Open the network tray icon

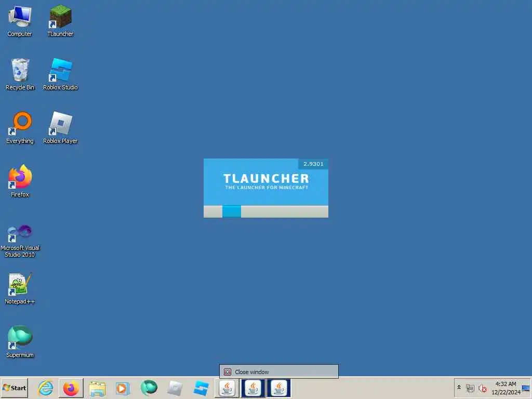click(x=470, y=388)
